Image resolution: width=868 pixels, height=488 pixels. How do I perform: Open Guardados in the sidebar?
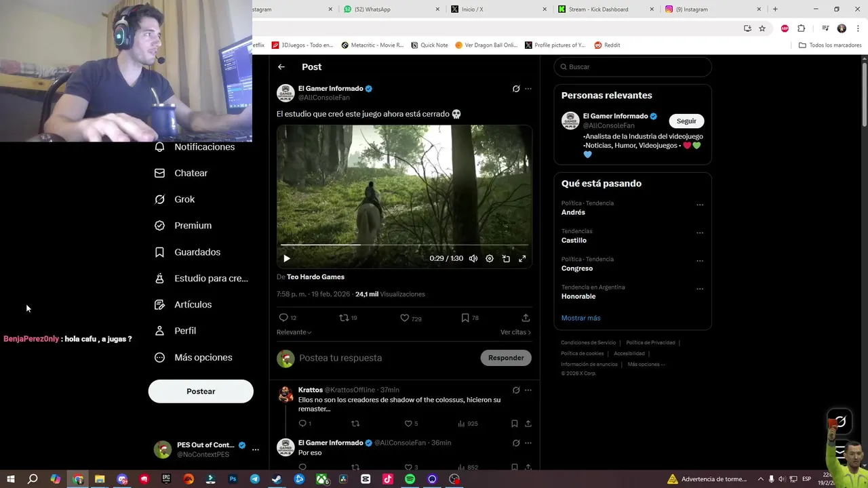click(188, 252)
